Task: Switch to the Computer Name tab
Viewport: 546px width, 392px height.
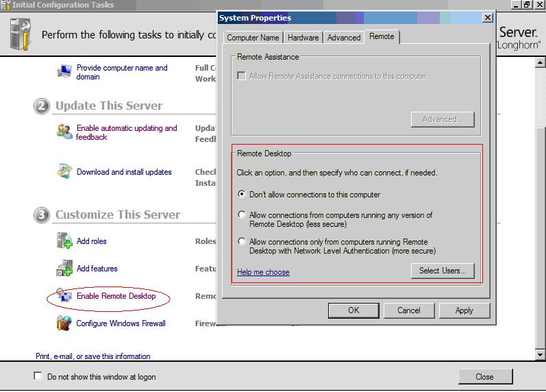Action: 253,38
